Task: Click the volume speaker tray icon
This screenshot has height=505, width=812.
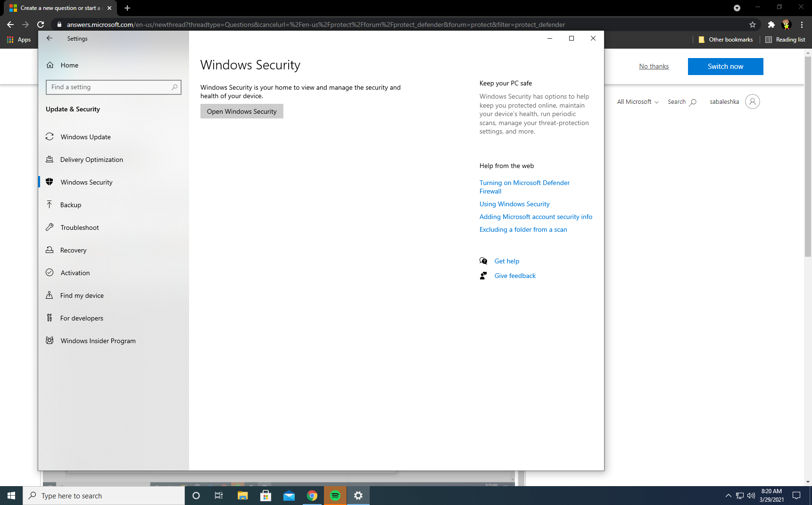Action: tap(751, 496)
